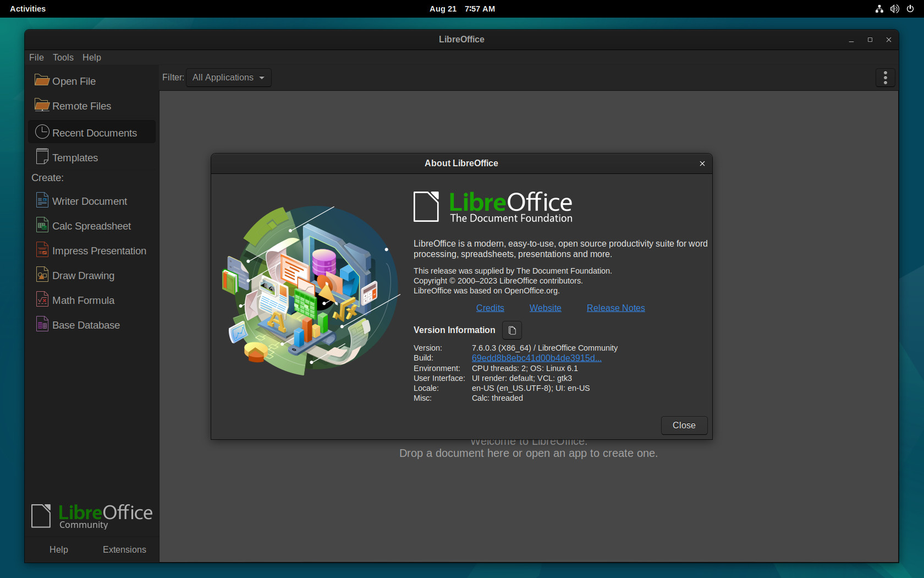Open the Release Notes link
Image resolution: width=924 pixels, height=578 pixels.
(x=616, y=308)
